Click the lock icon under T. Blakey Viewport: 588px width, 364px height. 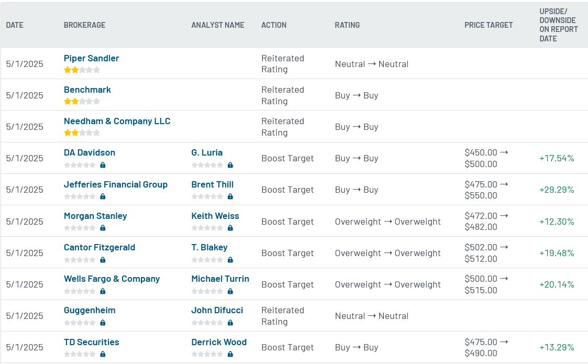[x=230, y=260]
